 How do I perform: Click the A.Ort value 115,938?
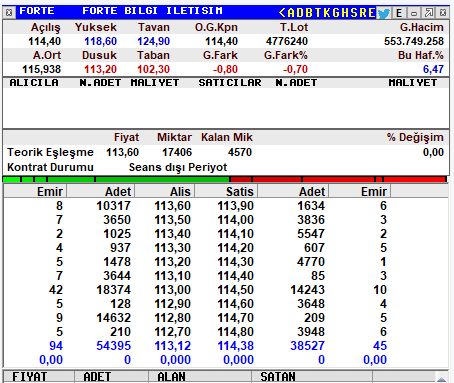coord(41,69)
